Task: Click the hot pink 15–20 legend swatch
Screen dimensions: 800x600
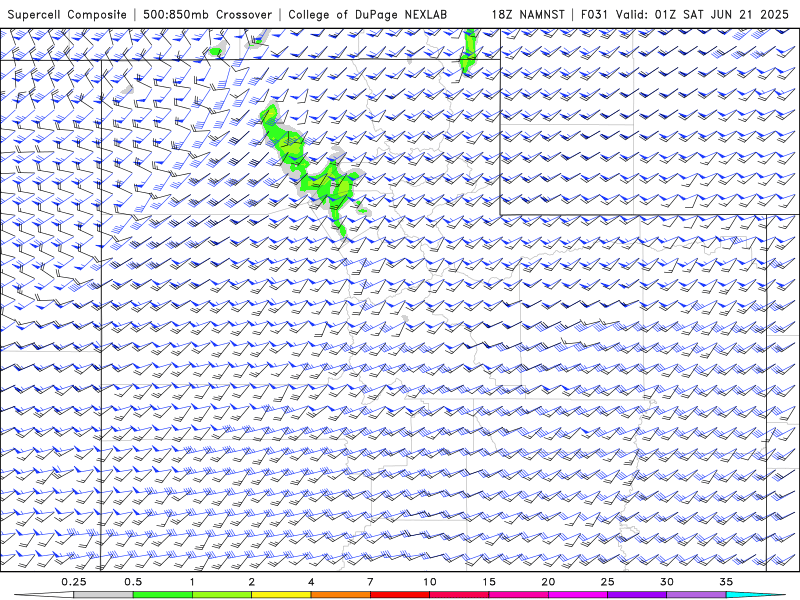Action: click(518, 595)
